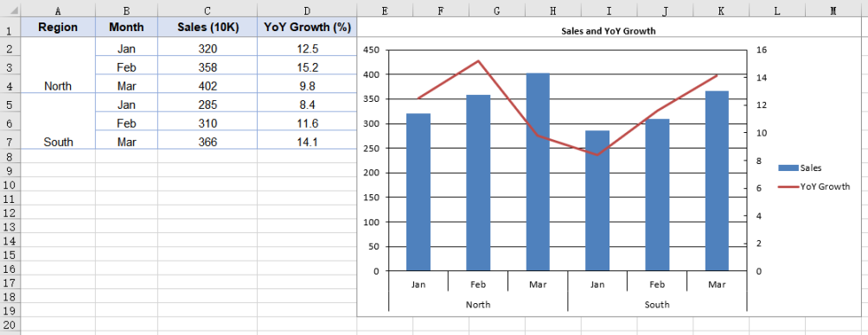Click column D header
Viewport: 868px width, 335px height.
coord(307,10)
